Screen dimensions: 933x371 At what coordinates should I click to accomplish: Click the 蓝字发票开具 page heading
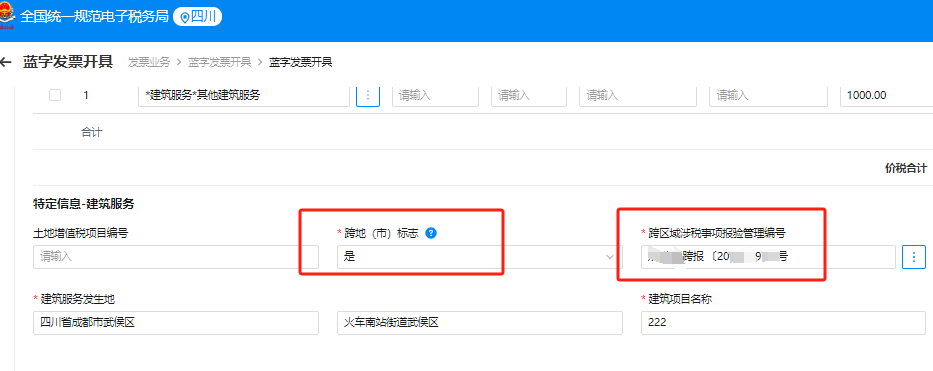[68, 62]
